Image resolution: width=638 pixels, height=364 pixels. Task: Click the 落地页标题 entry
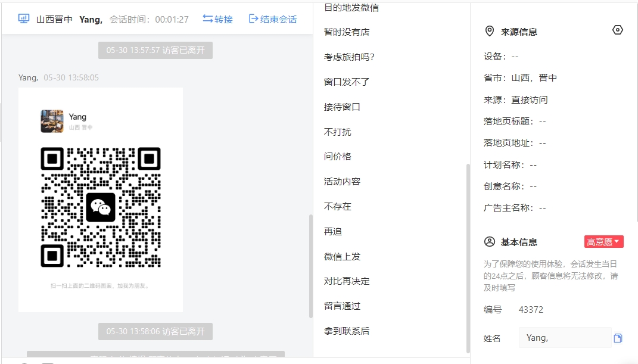click(515, 121)
